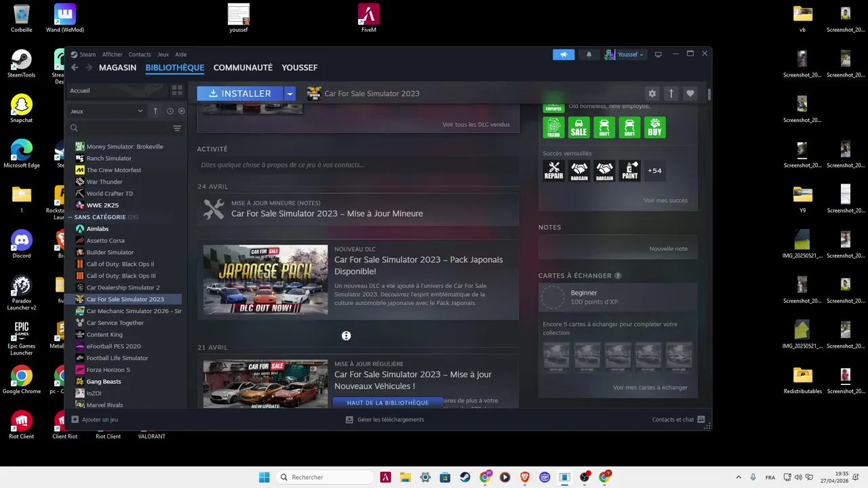Click Voir mes succès link

(665, 201)
